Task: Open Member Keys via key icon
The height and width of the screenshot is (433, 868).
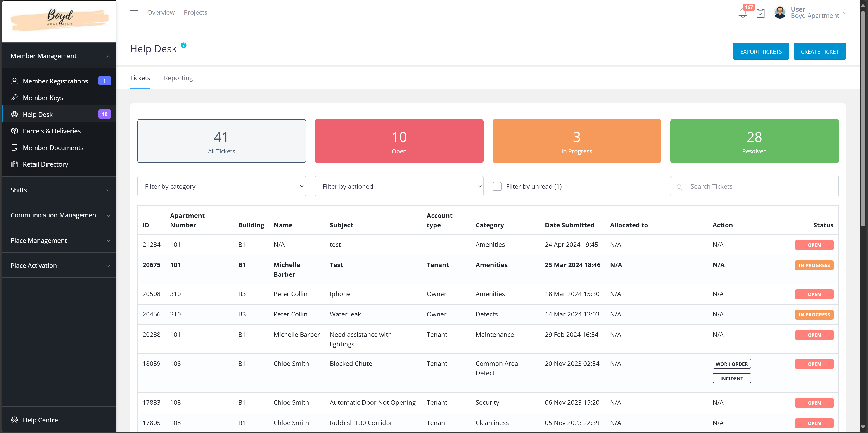Action: coord(14,97)
